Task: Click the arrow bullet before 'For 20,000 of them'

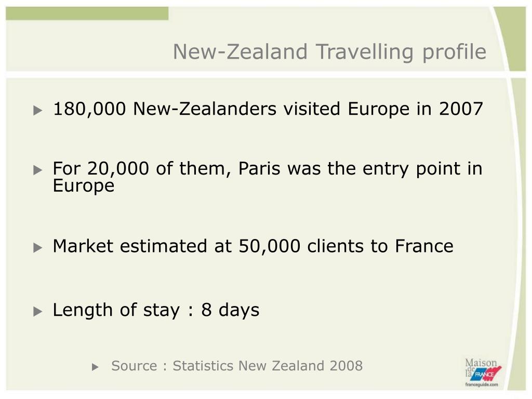Action: coord(37,170)
